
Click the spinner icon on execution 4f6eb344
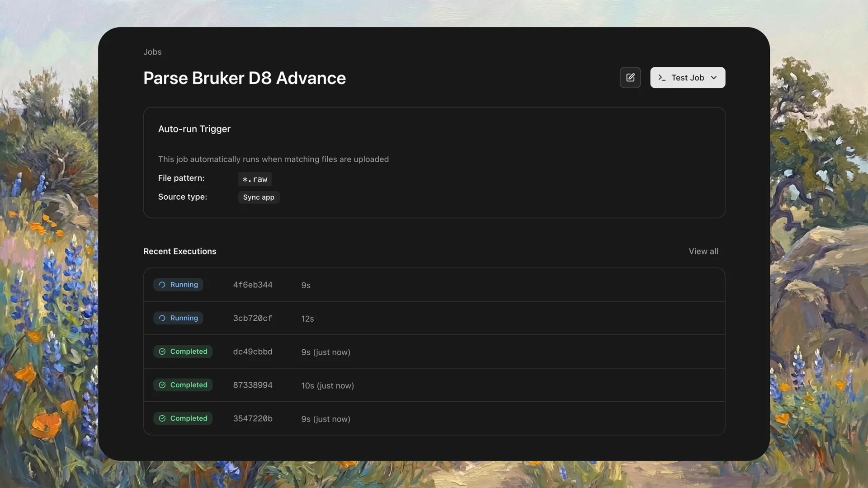[162, 285]
